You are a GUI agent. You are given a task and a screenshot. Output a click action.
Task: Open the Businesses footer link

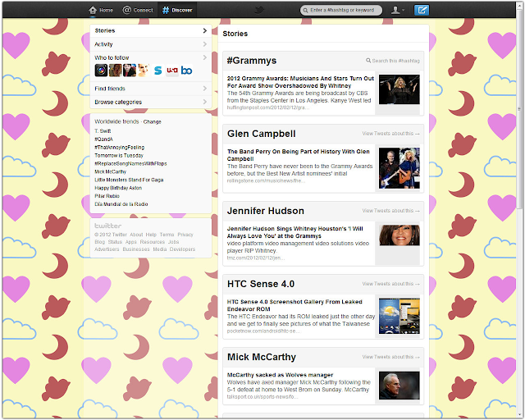pos(136,249)
